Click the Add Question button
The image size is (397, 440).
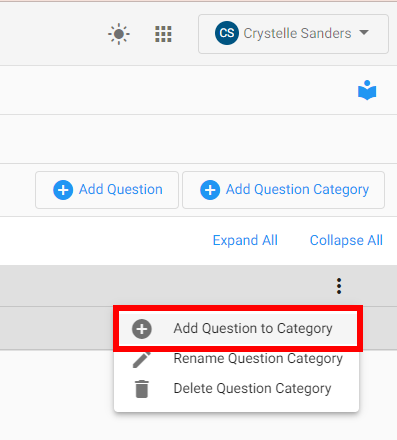(x=107, y=190)
